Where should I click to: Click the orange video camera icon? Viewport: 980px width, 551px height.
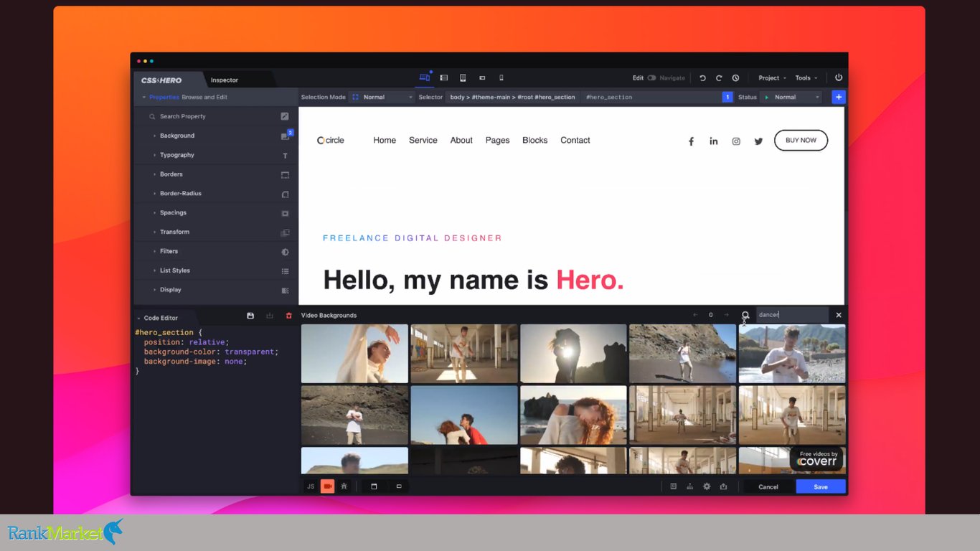tap(328, 486)
